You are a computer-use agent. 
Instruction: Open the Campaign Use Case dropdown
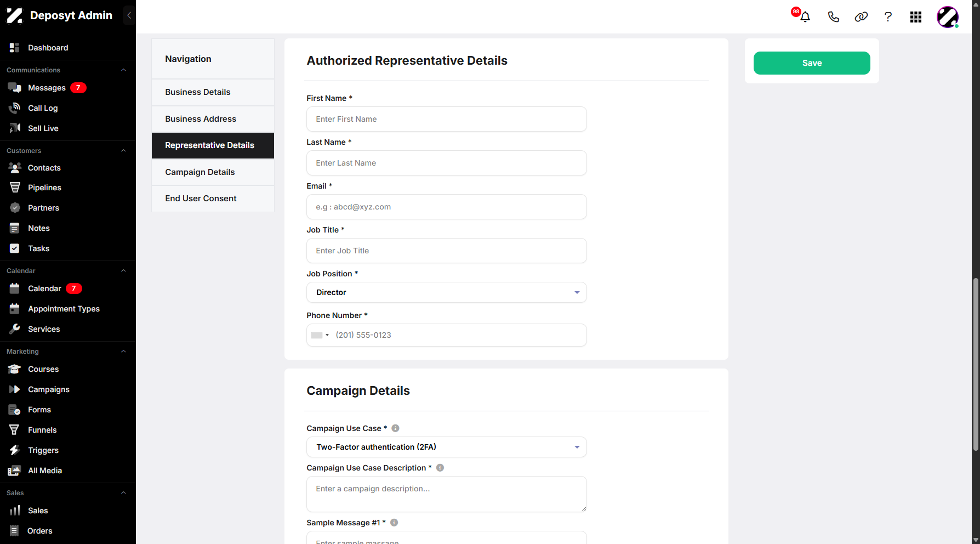[x=447, y=447]
